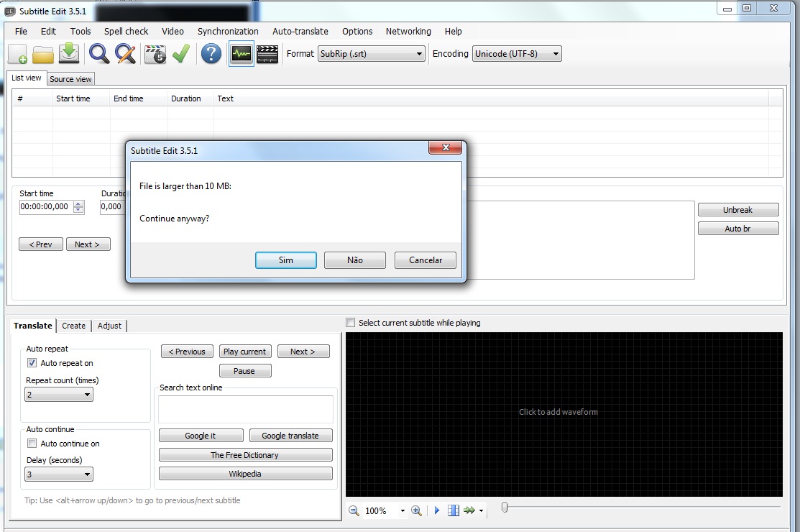Click the center waveform columns icon
The height and width of the screenshot is (532, 800).
[453, 510]
